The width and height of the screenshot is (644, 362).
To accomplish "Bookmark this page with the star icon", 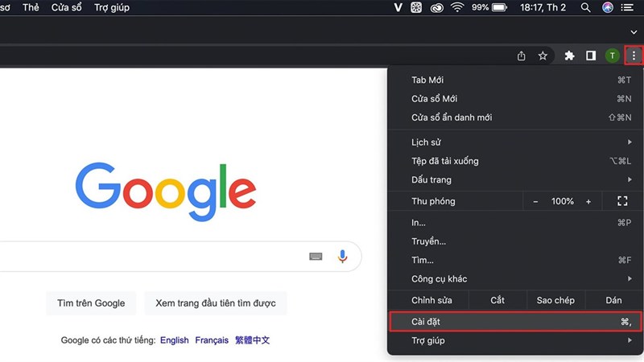I will click(543, 56).
